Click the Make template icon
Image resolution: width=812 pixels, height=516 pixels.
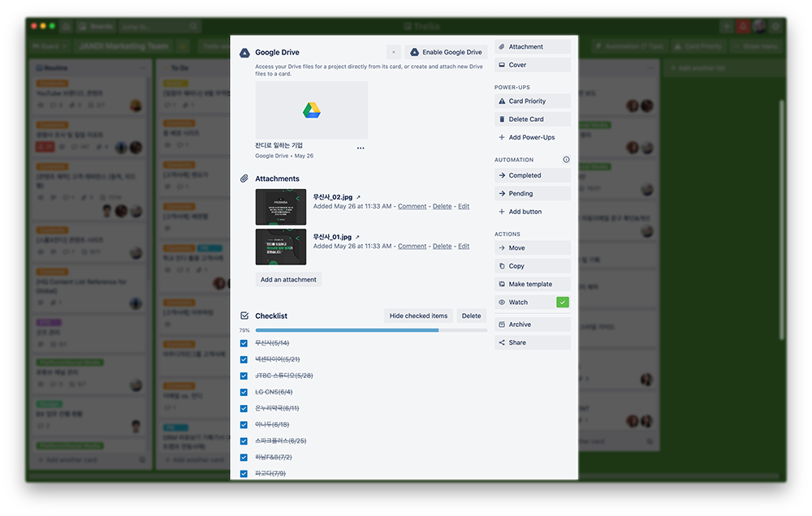(x=502, y=284)
